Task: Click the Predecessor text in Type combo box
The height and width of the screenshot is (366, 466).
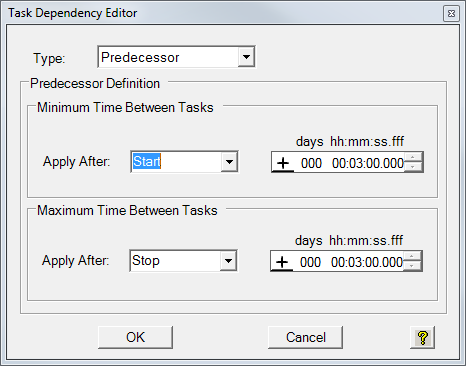Action: (140, 57)
